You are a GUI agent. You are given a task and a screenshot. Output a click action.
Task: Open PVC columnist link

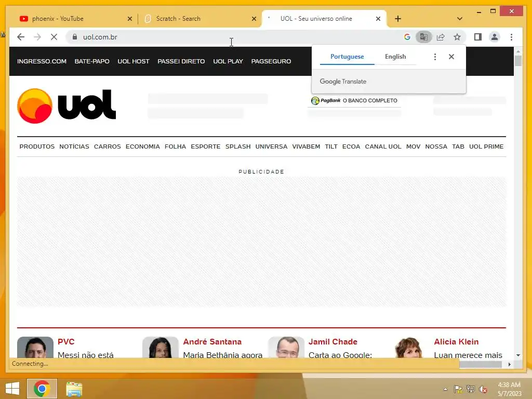tap(66, 342)
